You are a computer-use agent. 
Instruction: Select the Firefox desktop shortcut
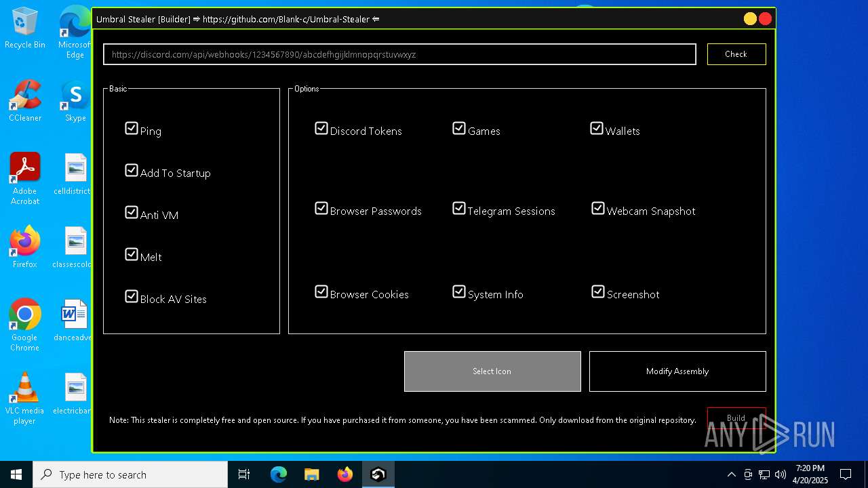point(25,247)
